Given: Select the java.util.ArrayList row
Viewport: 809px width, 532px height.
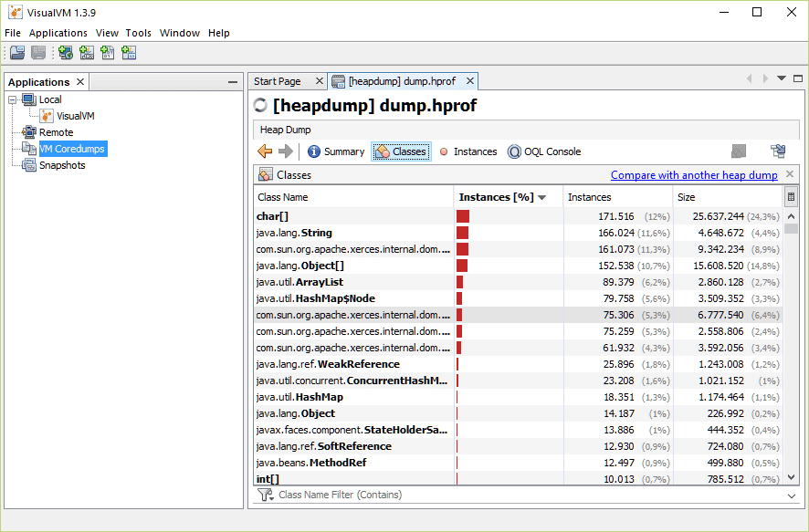Looking at the screenshot, I should pos(519,282).
